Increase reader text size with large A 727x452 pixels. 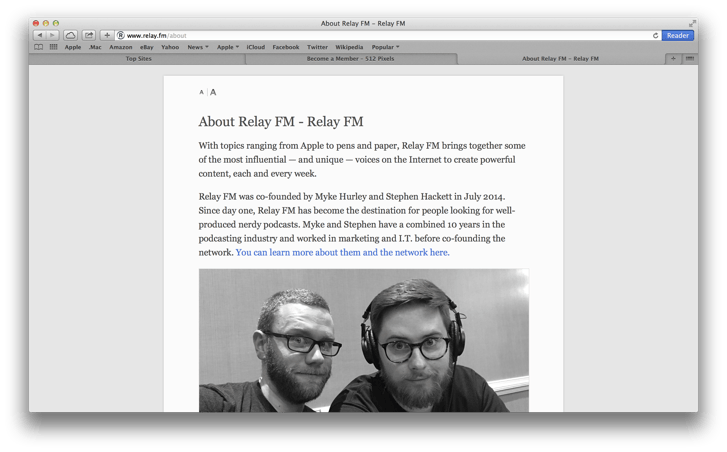coord(213,92)
